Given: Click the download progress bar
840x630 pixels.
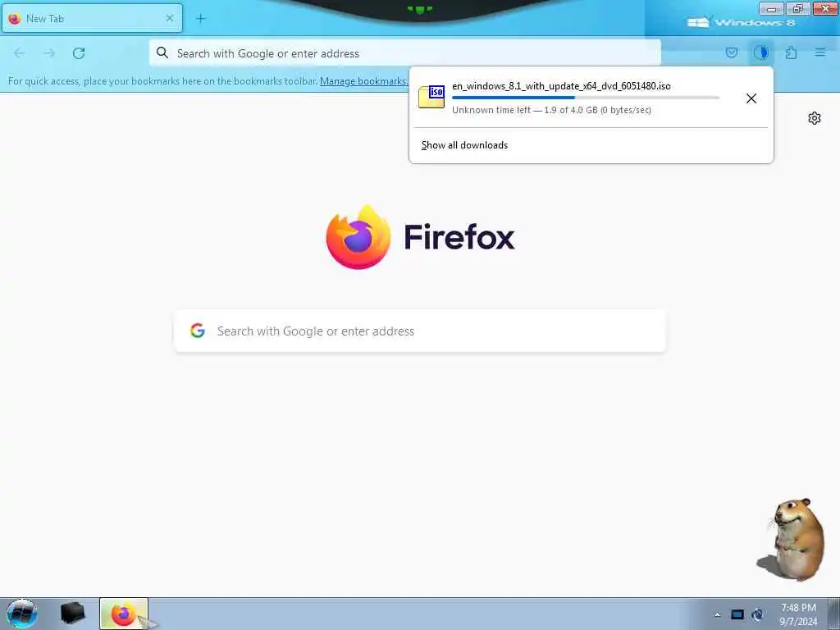Looking at the screenshot, I should tap(586, 98).
